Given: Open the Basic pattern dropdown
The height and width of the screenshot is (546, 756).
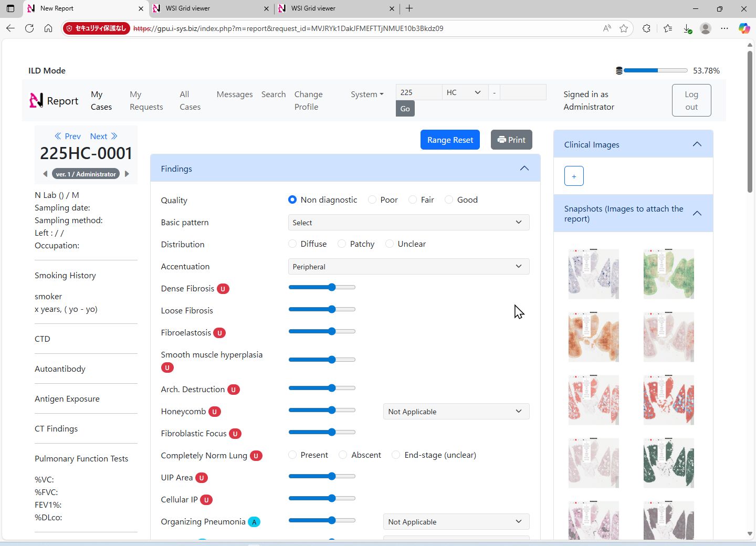Looking at the screenshot, I should [x=408, y=223].
